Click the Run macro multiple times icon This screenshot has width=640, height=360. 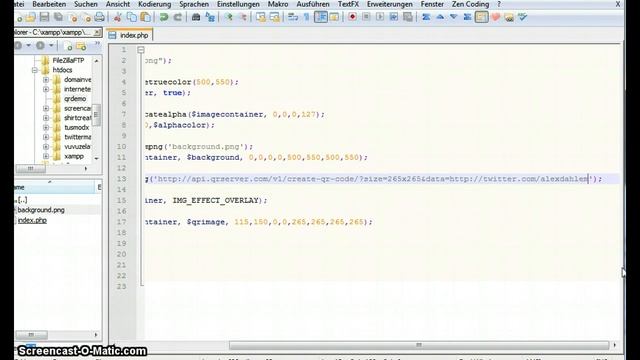pos(394,17)
